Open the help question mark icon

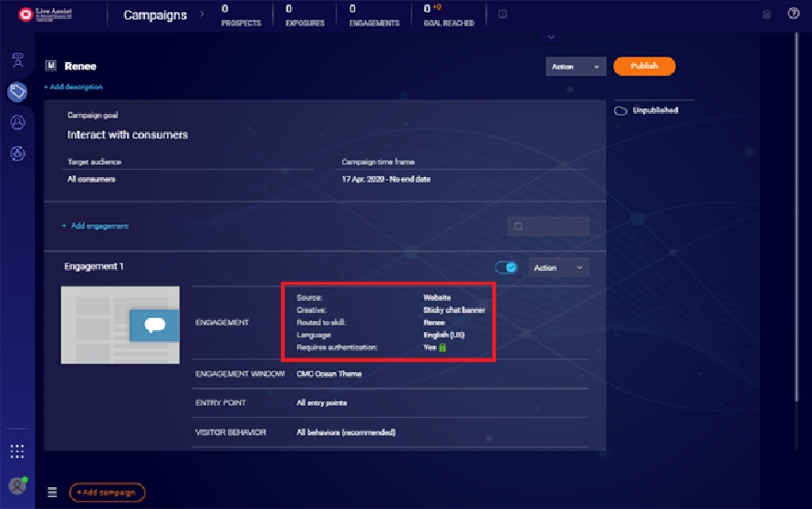(x=793, y=14)
